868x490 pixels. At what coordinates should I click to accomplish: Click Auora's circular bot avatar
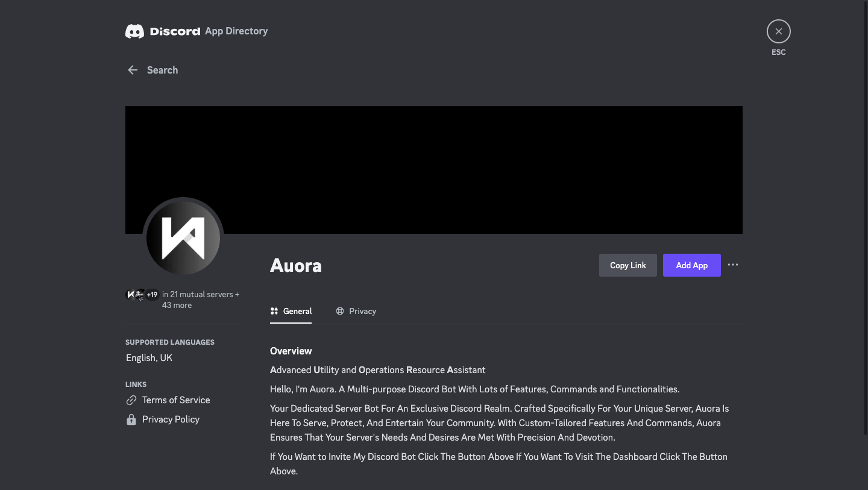point(183,236)
